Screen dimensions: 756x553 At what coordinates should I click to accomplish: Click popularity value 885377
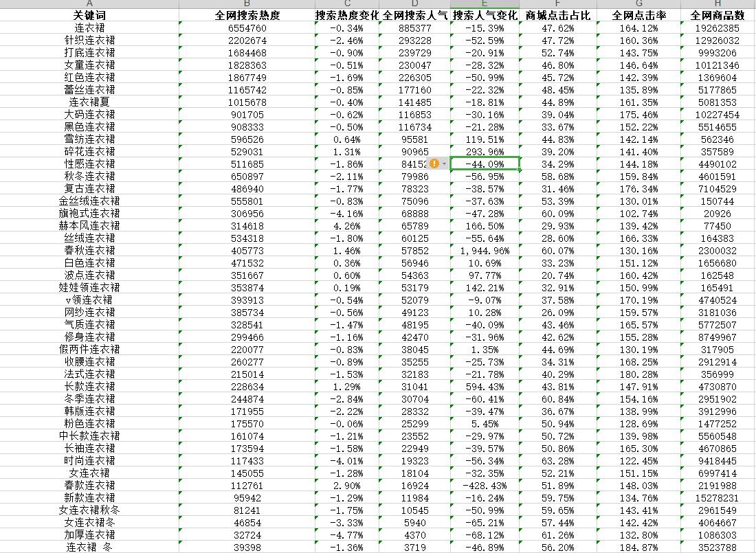415,28
